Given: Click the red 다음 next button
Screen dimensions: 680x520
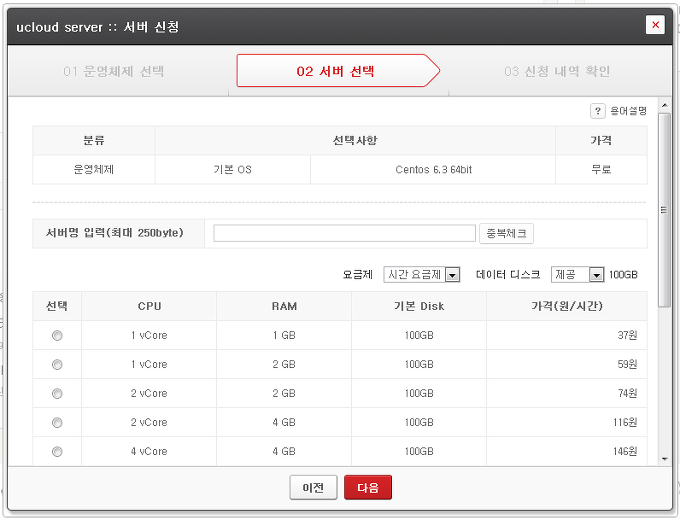Looking at the screenshot, I should tap(368, 487).
